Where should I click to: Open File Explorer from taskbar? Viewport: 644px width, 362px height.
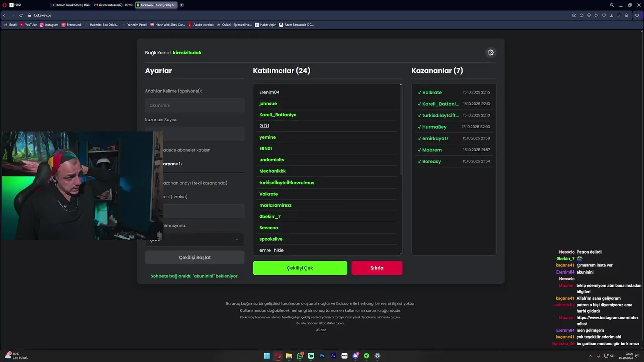289,356
